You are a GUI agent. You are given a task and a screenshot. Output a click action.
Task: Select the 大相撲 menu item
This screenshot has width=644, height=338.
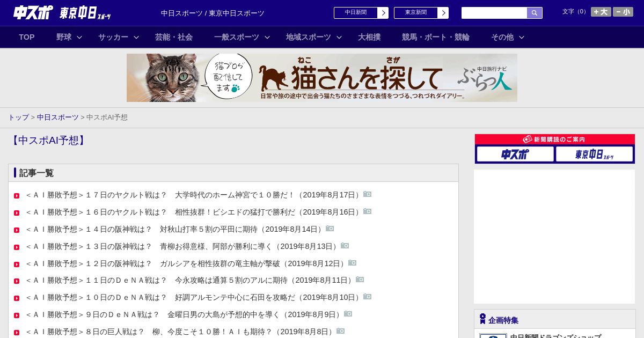point(369,37)
